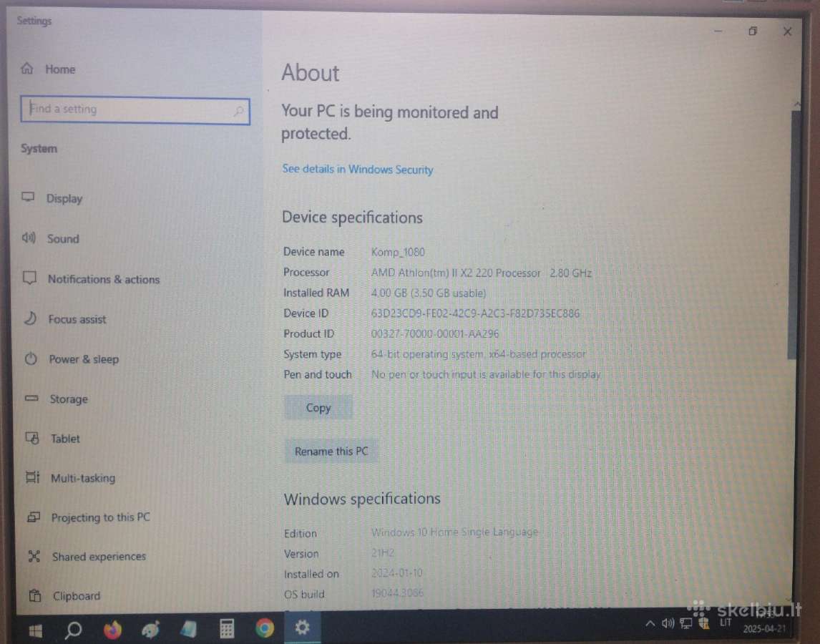Click the Clipboard icon in sidebar
This screenshot has width=820, height=644.
pyautogui.click(x=34, y=595)
